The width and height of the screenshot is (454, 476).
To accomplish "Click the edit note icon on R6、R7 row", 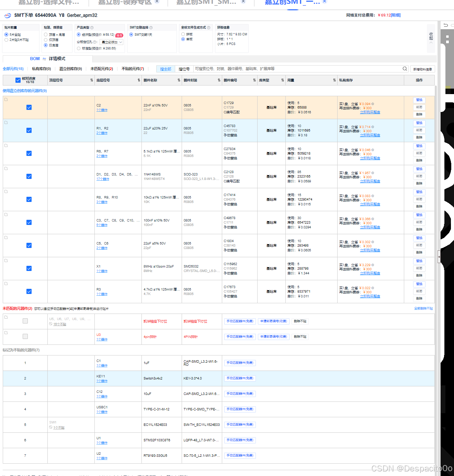I will 6,145.
